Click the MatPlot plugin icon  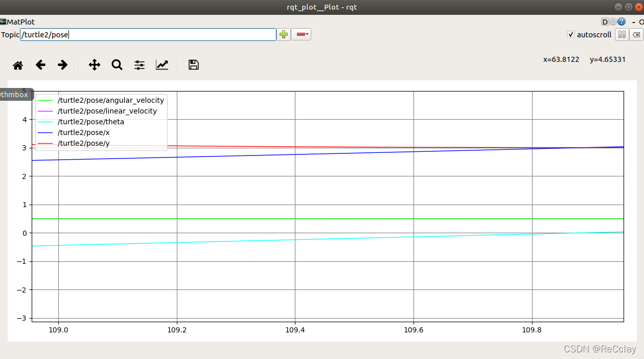click(3, 22)
